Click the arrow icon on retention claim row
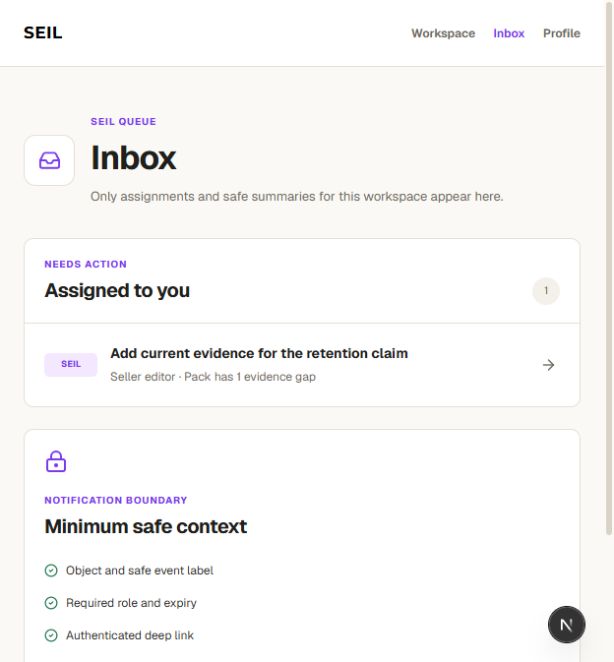This screenshot has height=662, width=614. (x=548, y=365)
